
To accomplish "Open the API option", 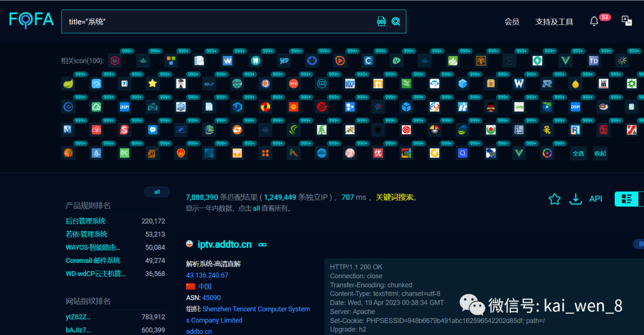I will [596, 199].
